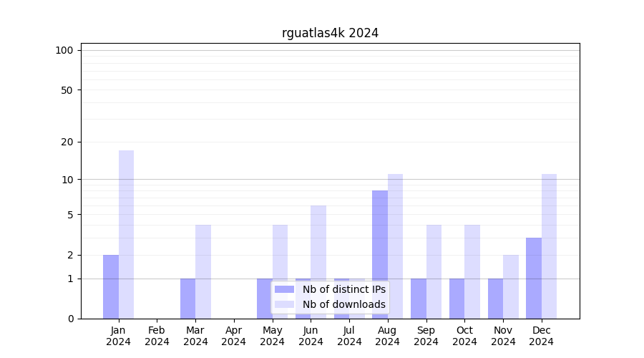
Task: Click the Feb 2024 x-axis label
Action: coord(157,336)
